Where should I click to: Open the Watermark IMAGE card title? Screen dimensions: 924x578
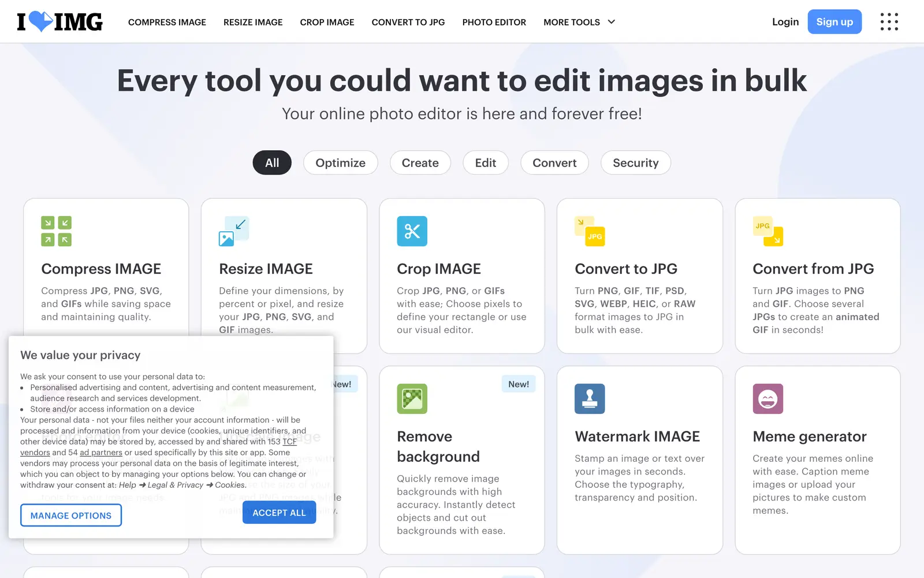[x=637, y=436]
